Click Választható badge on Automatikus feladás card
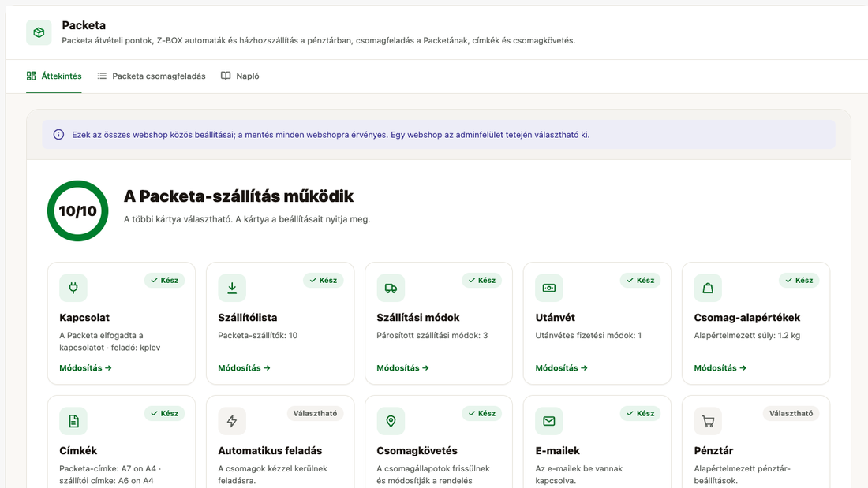Viewport: 868px width, 488px height. pos(315,413)
